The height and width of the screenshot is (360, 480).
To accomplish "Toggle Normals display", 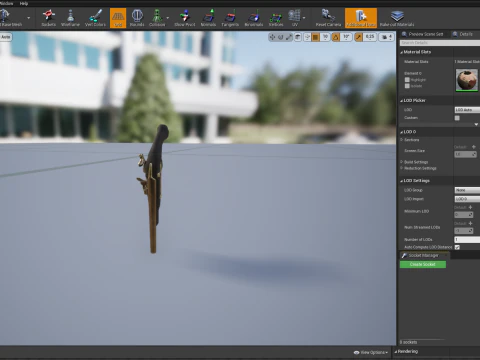I will tap(208, 18).
